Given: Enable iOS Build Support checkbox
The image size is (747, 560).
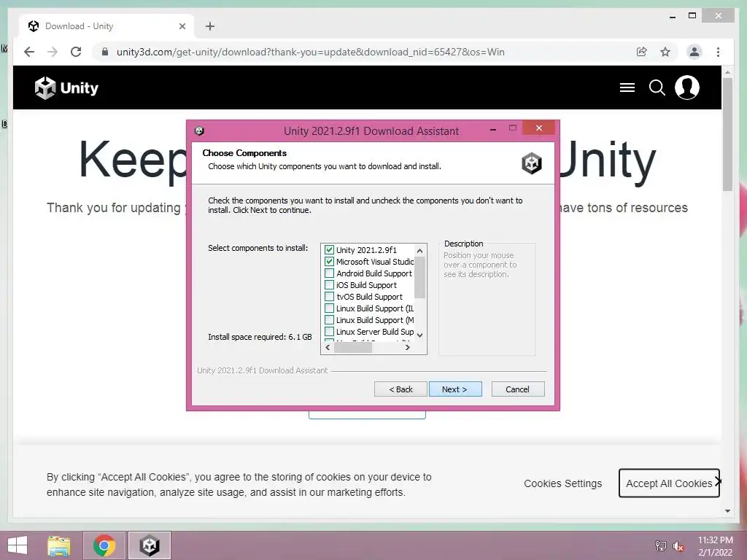Looking at the screenshot, I should point(329,285).
